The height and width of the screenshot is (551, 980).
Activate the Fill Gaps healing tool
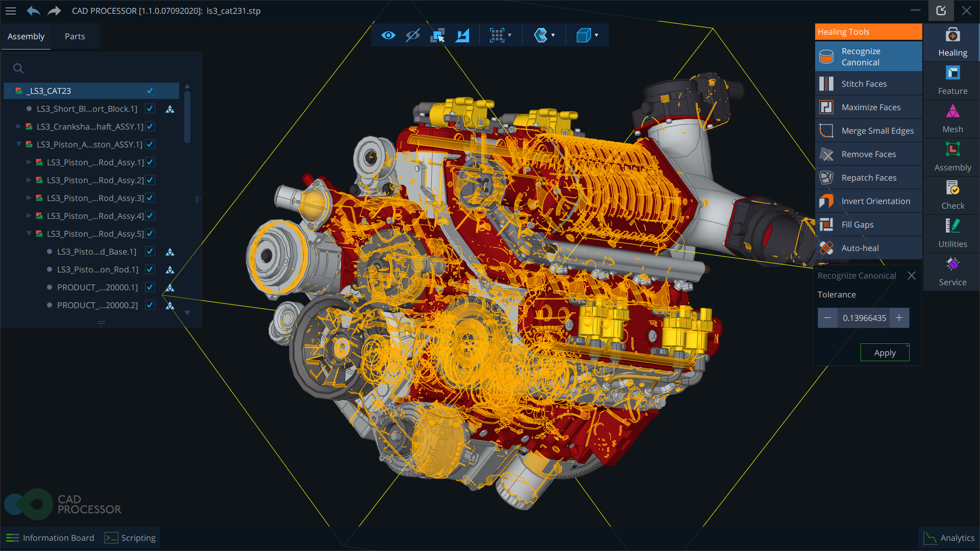point(857,224)
